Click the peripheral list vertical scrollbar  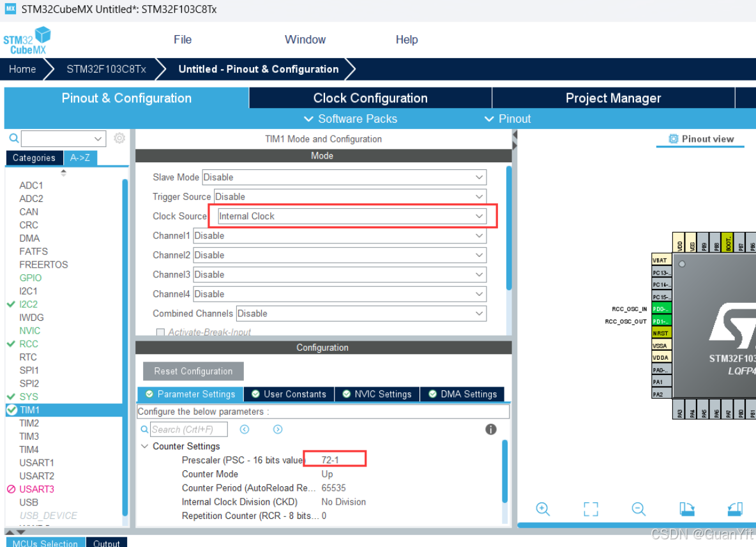point(125,347)
